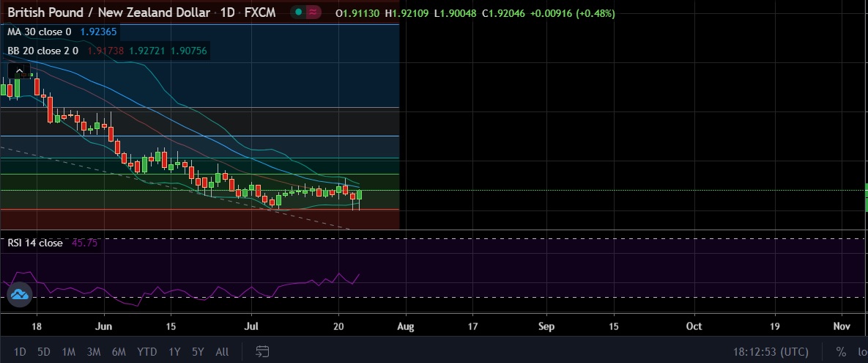Click the MA value 1.92365
Screen dimensions: 868x363
99,32
